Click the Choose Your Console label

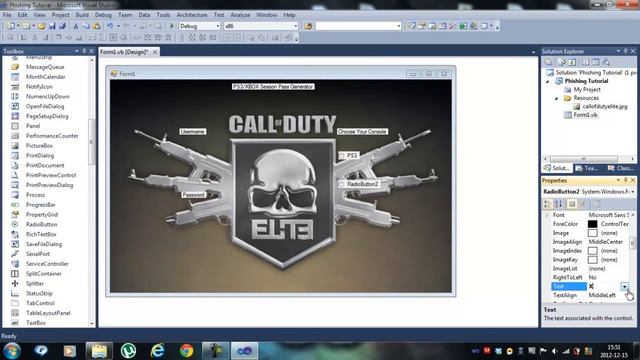pyautogui.click(x=362, y=131)
